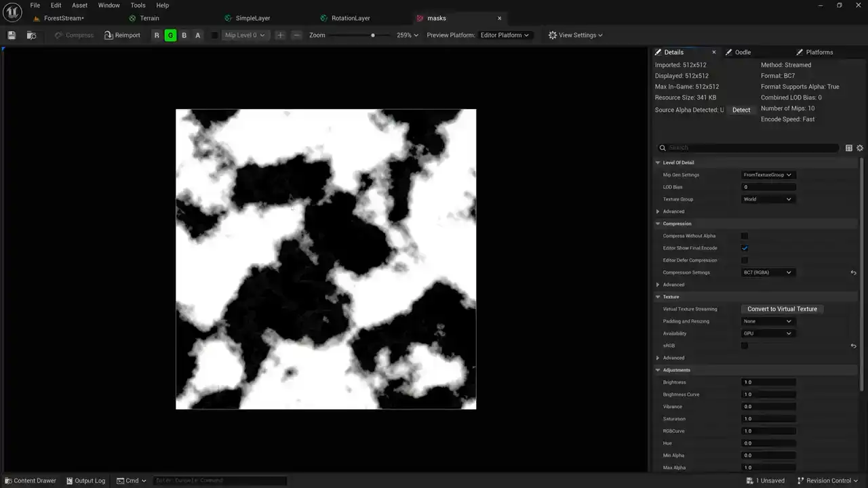Uncheck Editor Show Final Encode
Viewport: 868px width, 488px height.
745,248
